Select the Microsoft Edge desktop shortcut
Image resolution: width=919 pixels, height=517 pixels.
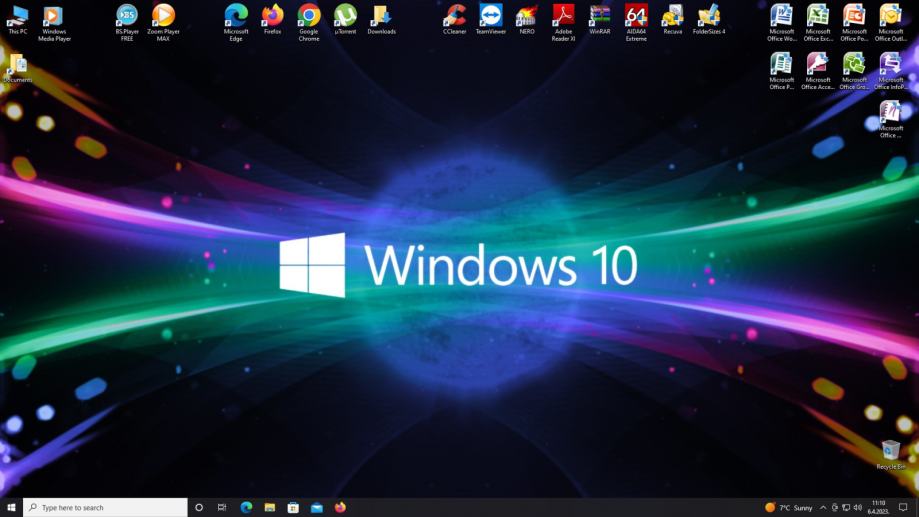click(x=236, y=23)
